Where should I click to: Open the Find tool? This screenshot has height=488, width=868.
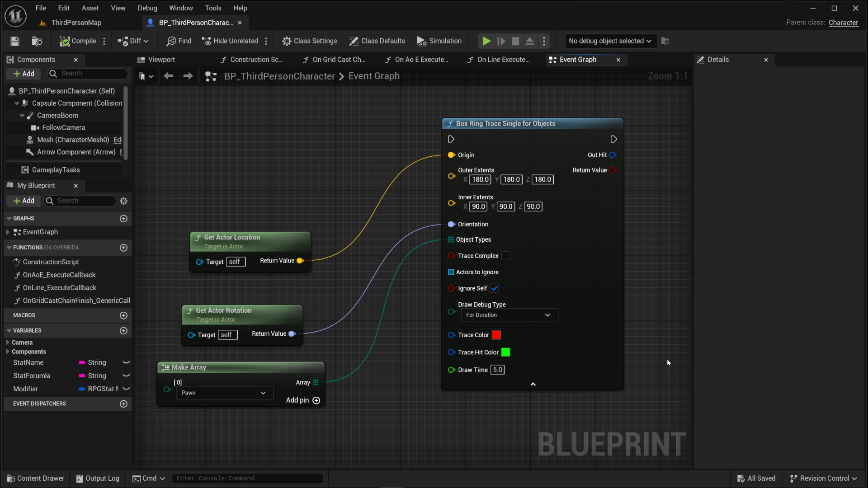[x=179, y=41]
